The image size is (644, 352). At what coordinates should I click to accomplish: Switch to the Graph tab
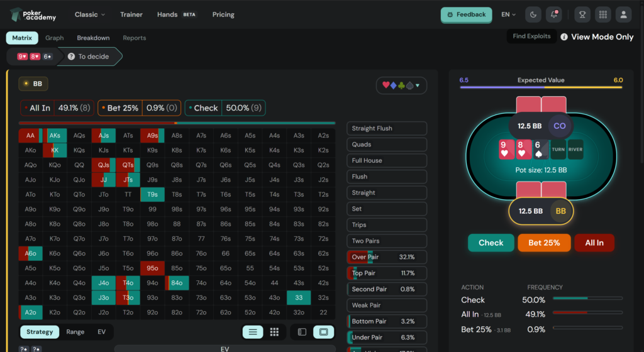pos(54,38)
